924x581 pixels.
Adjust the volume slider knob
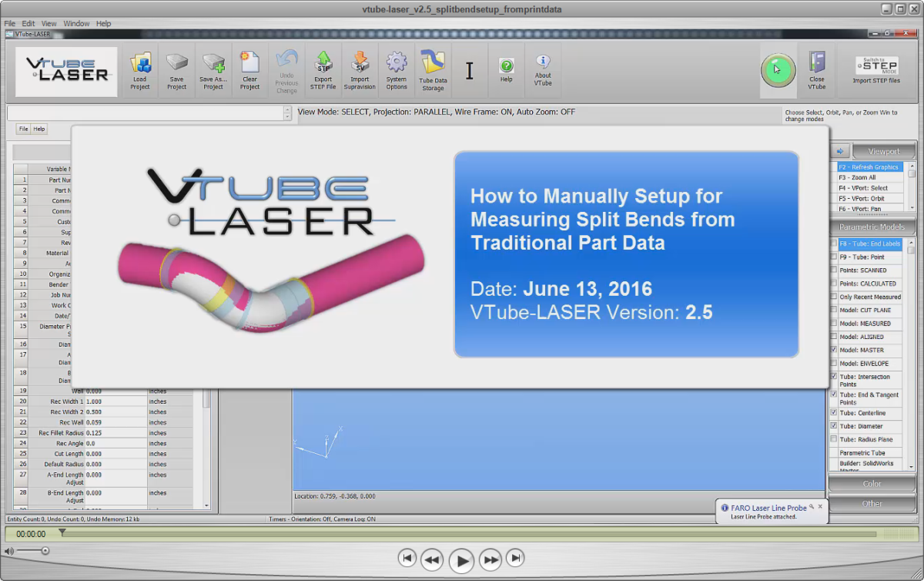coord(45,551)
